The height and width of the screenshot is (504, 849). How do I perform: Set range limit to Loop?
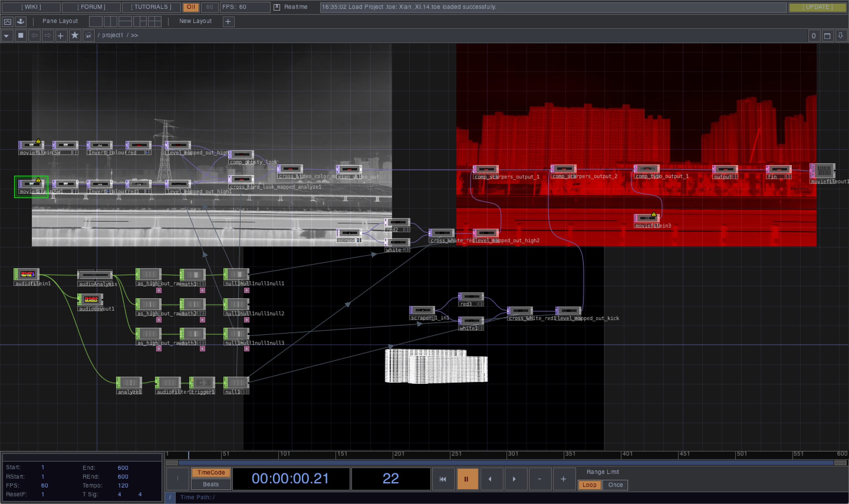[590, 485]
